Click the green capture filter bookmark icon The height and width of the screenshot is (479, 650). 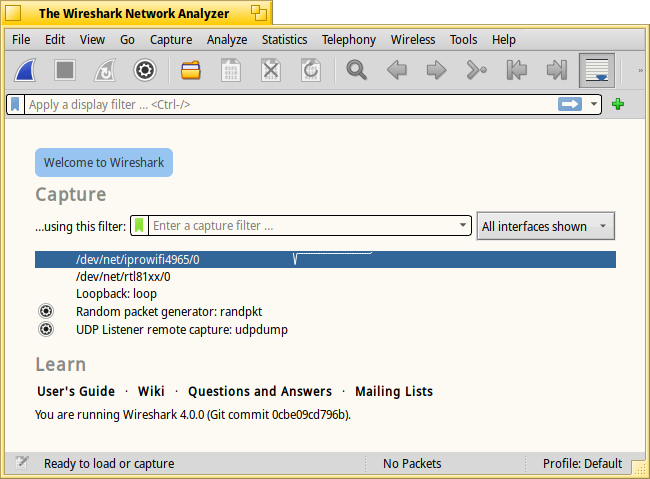[x=139, y=226]
